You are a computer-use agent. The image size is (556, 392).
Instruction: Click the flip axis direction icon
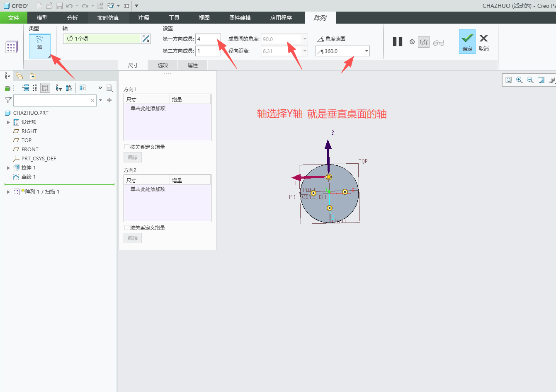pyautogui.click(x=146, y=39)
